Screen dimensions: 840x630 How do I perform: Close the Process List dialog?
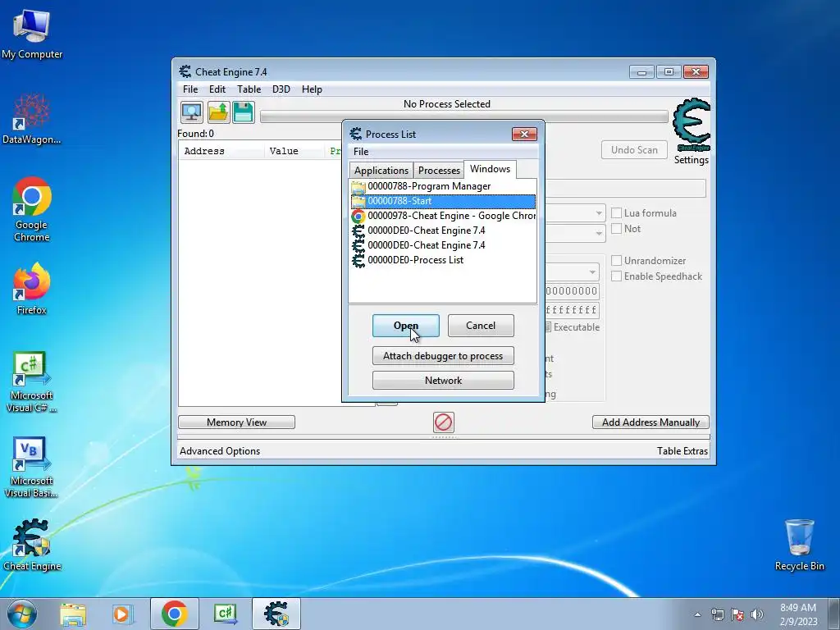[524, 134]
